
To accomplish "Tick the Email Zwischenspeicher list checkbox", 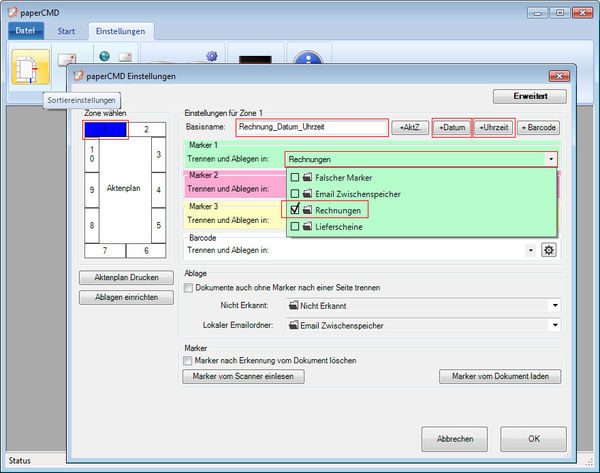I will click(x=295, y=194).
